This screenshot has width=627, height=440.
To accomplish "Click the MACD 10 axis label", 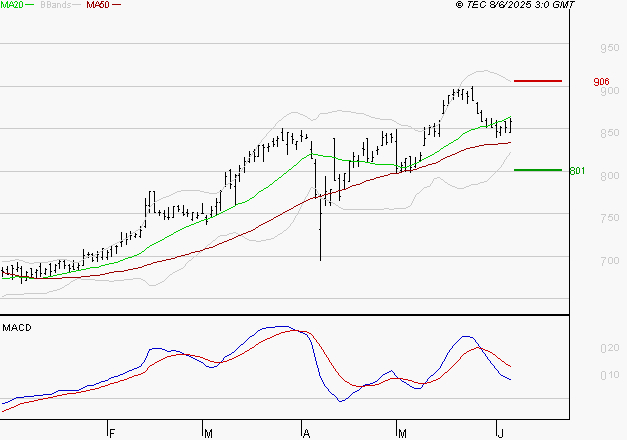I will pyautogui.click(x=610, y=375).
